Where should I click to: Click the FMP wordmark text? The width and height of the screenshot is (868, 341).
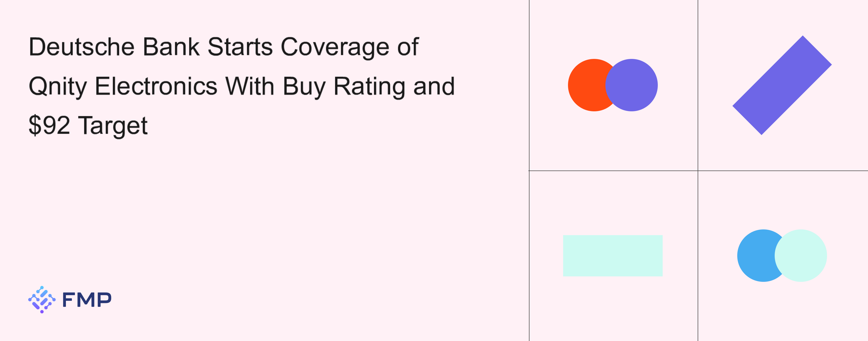pyautogui.click(x=87, y=300)
